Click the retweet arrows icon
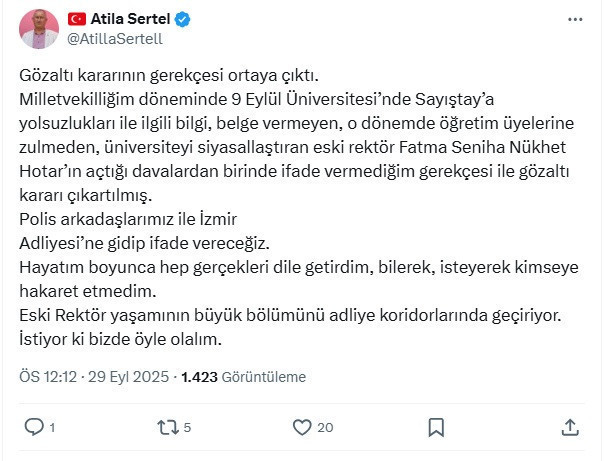Image resolution: width=611 pixels, height=461 pixels. coord(167,427)
